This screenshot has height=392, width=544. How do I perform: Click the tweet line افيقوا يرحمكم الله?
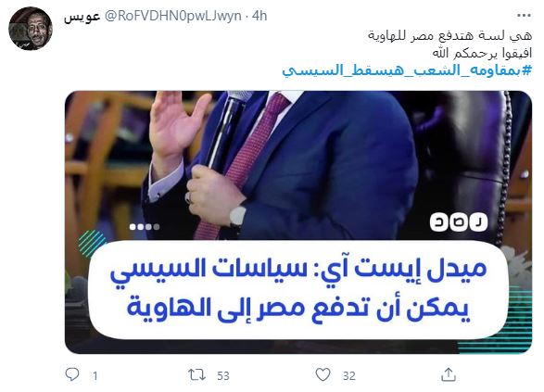(x=482, y=53)
